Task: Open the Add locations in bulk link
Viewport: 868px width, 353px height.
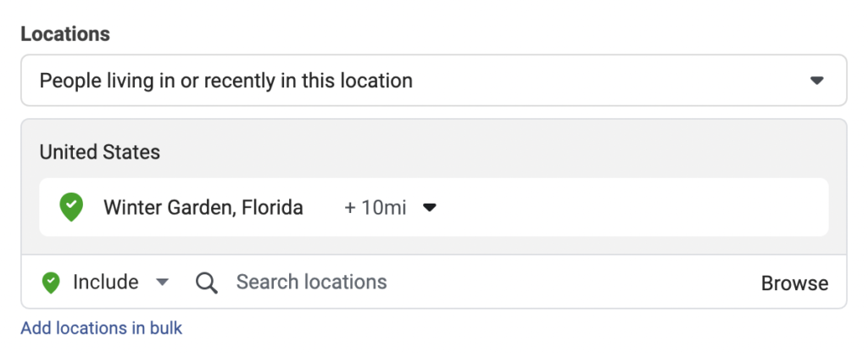Action: pyautogui.click(x=101, y=328)
